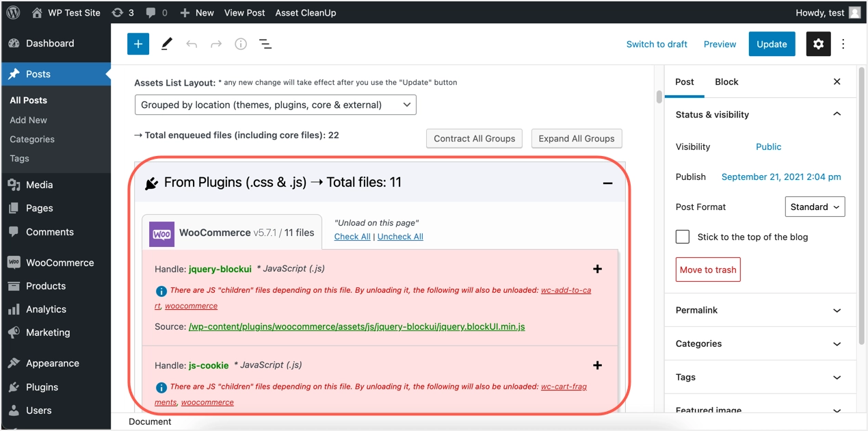The image size is (868, 431).
Task: Select the pencil Tools icon
Action: click(x=166, y=44)
